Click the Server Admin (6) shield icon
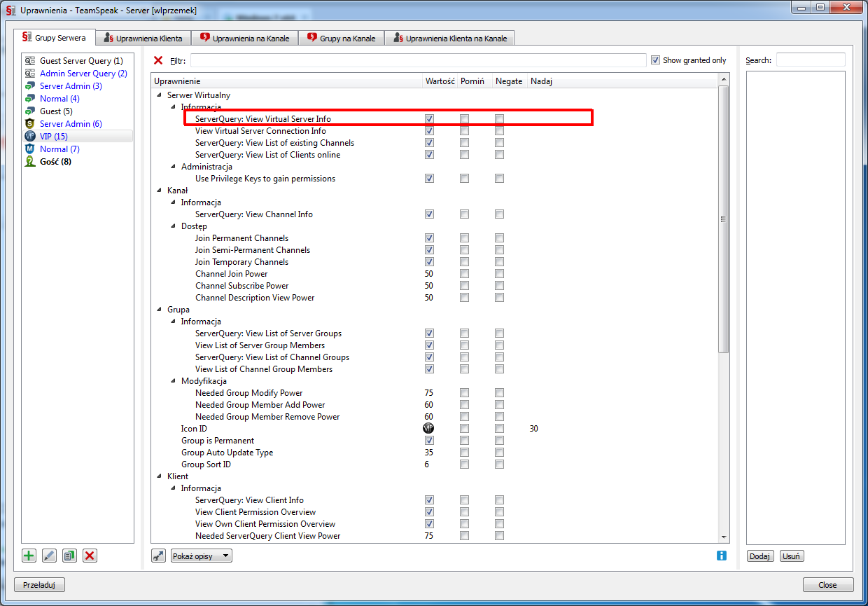Screen dimensions: 868x606 coord(30,124)
